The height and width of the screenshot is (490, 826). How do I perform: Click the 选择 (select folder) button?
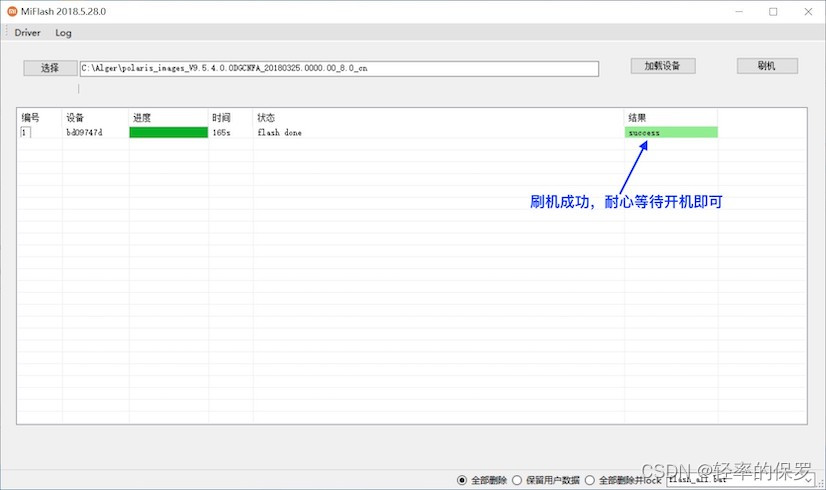(50, 68)
